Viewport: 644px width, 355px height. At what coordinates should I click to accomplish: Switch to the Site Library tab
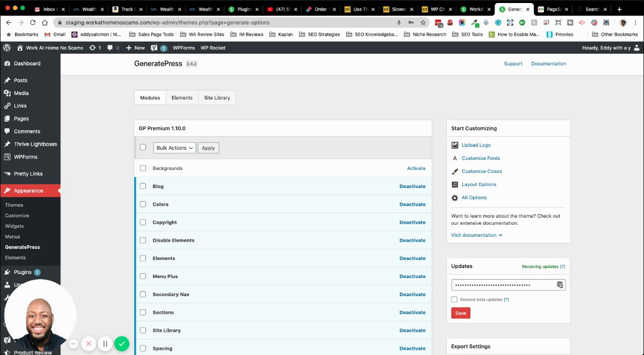coord(217,98)
